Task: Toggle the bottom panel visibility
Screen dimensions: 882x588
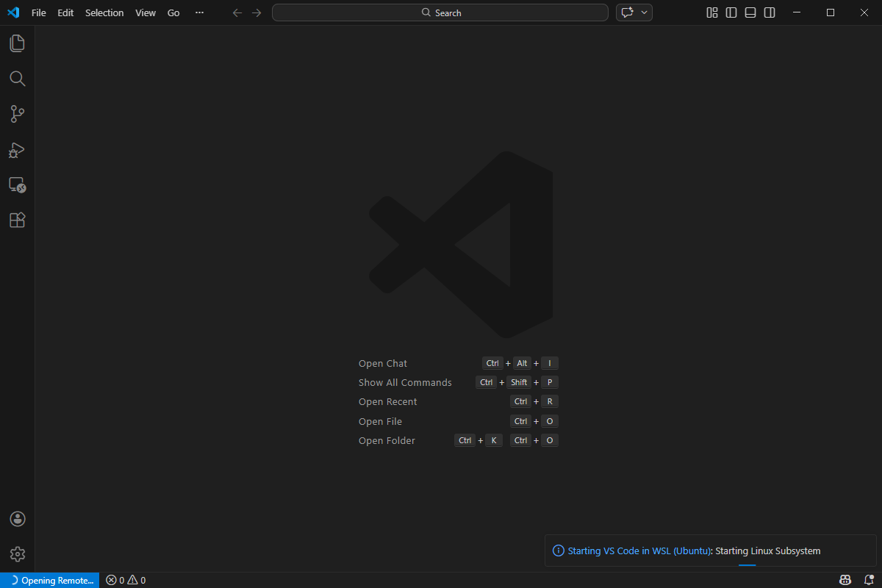Action: [750, 12]
